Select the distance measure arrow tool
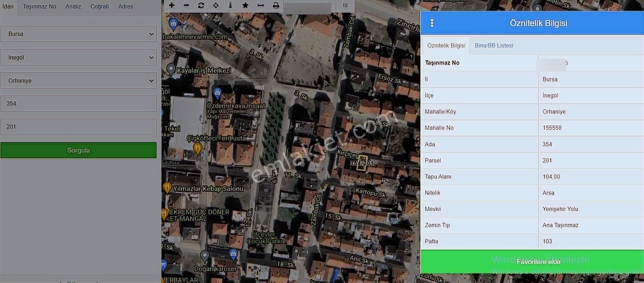 [260, 6]
